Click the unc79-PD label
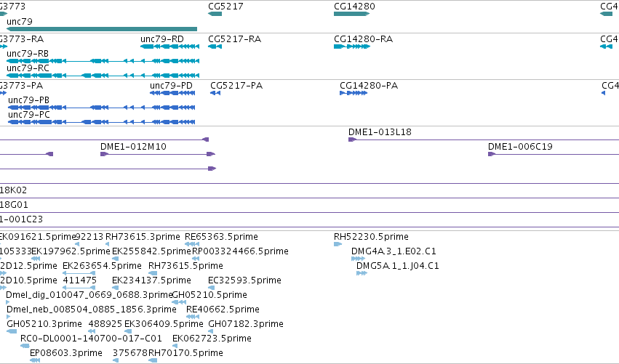The image size is (619, 364). (172, 86)
